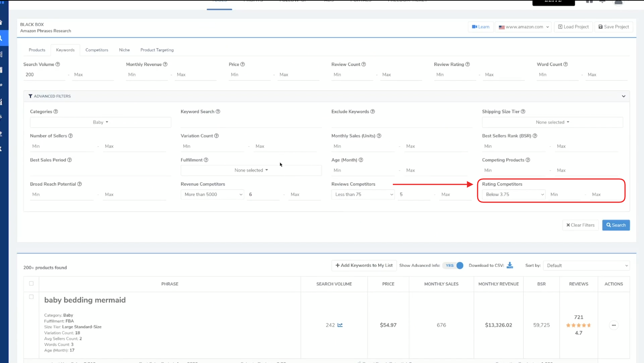Open Rating Competitors Below 3.75 dropdown

tap(514, 194)
